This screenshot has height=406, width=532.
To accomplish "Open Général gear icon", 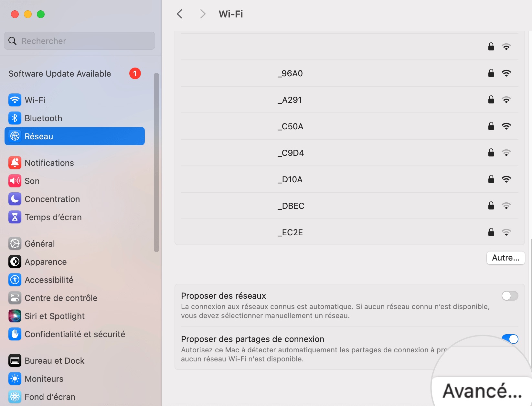I will 15,243.
